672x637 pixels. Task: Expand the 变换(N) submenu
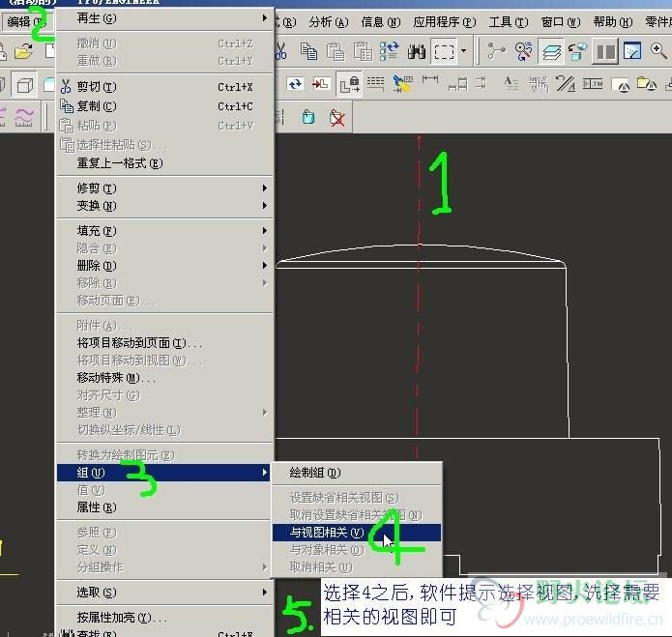click(x=164, y=206)
